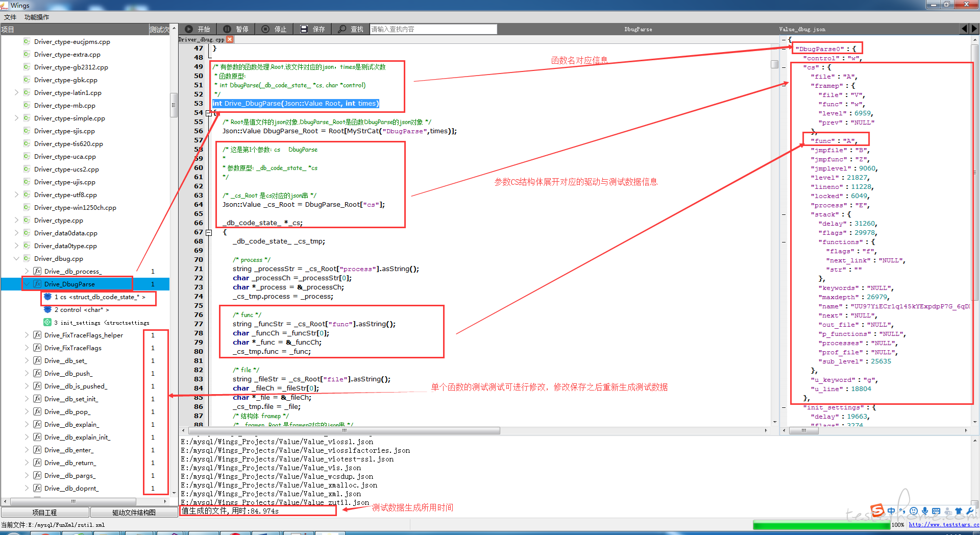Screen dimensions: 980x535
Task: Click the function icon of Drive__db_enter_
Action: pos(37,450)
